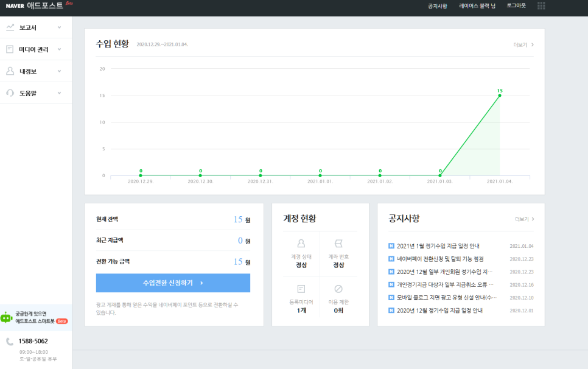Click the 2021.01.02 chart data point
Image resolution: width=588 pixels, height=369 pixels.
click(x=380, y=175)
